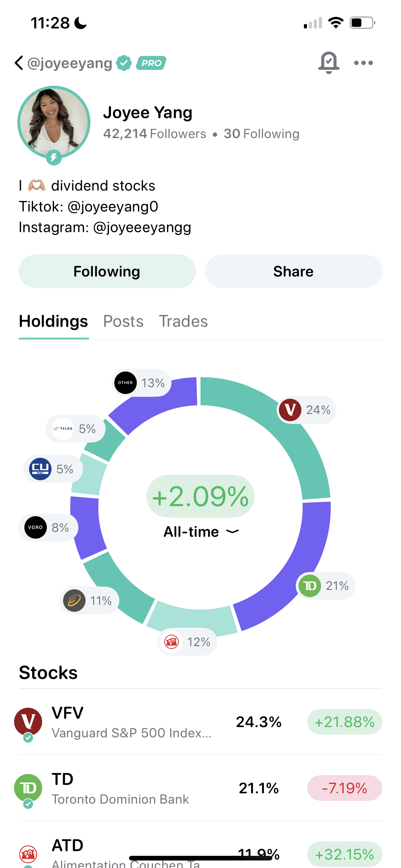The image size is (401, 868).
Task: Tap the Vanguard 24% chart label icon
Action: (290, 410)
